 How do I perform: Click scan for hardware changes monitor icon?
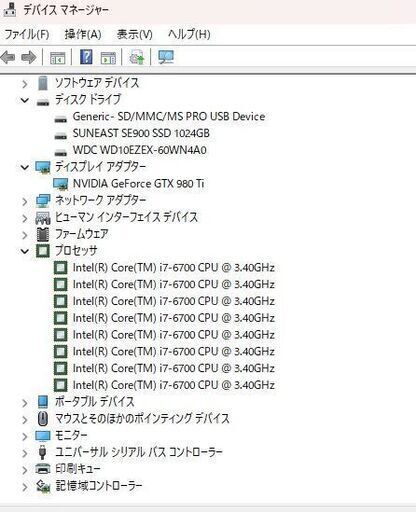coord(166,57)
